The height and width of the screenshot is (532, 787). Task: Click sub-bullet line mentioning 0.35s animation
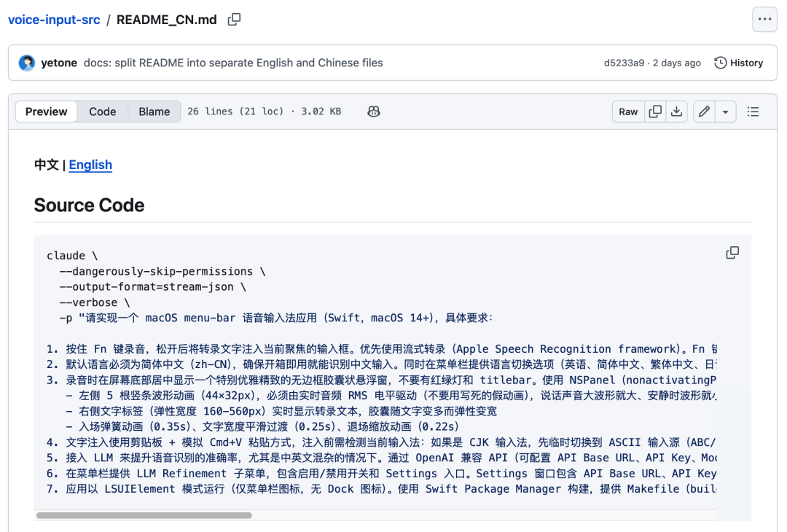click(x=262, y=426)
